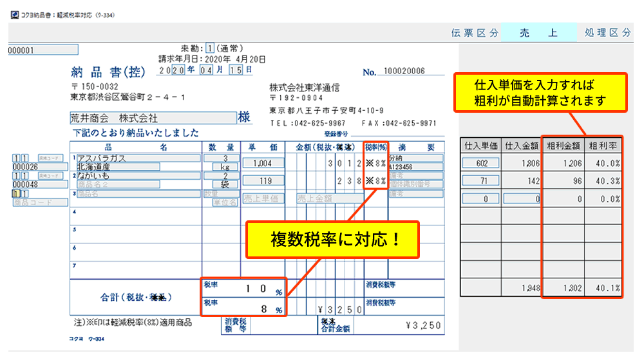Click the 売上 slip type field
644x364 pixels.
coord(538,34)
